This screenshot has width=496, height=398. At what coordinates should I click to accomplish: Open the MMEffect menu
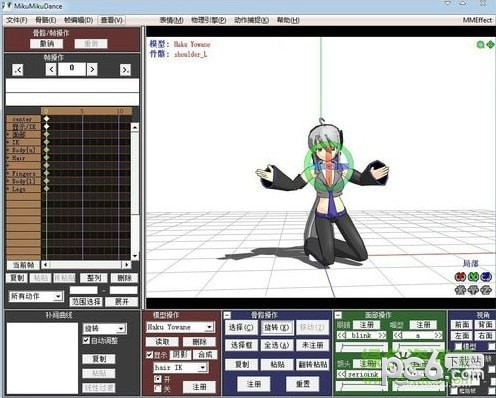click(x=477, y=20)
